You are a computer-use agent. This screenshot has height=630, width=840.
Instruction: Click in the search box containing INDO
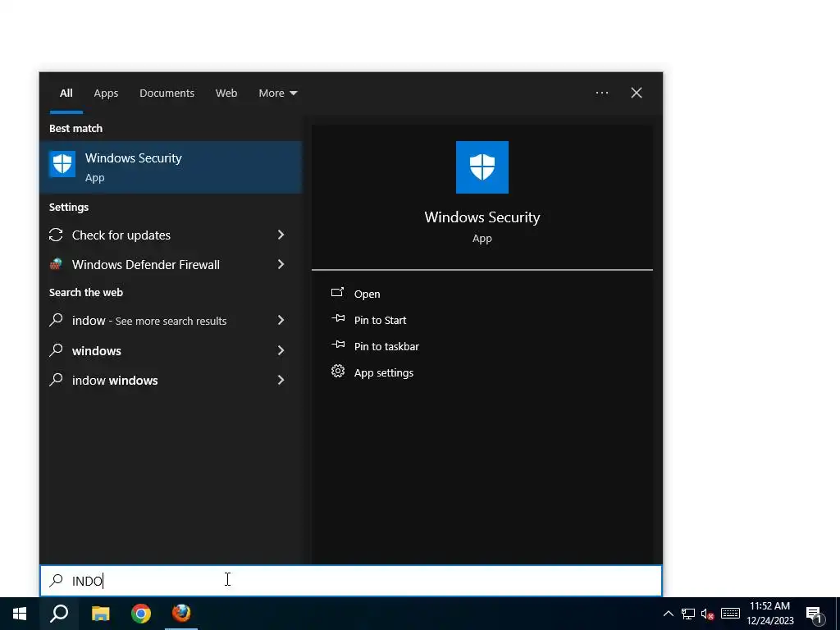(351, 581)
